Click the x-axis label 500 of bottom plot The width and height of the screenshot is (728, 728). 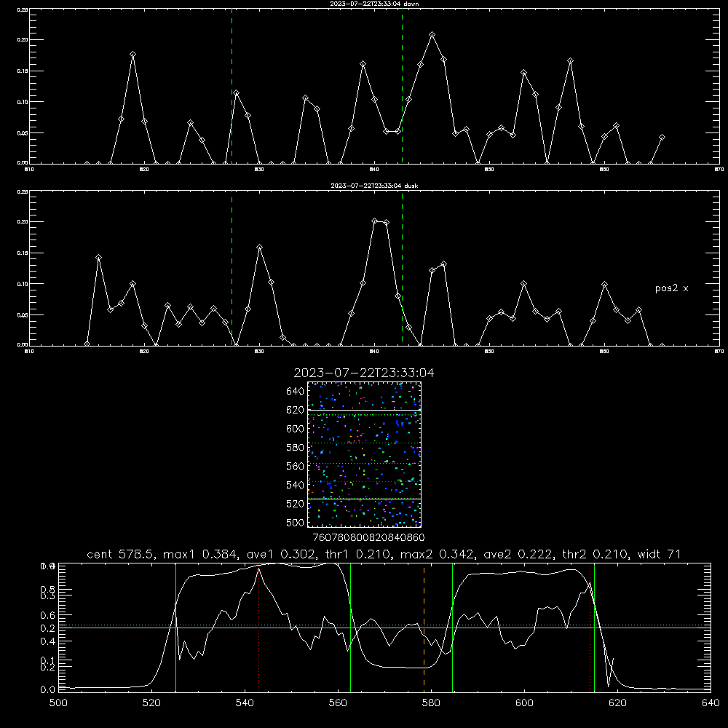point(58,703)
